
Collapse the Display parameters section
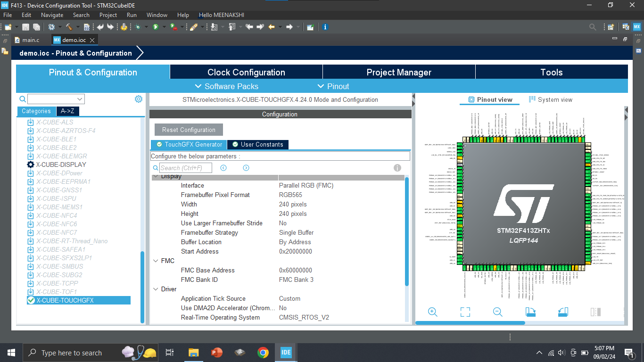pyautogui.click(x=156, y=177)
